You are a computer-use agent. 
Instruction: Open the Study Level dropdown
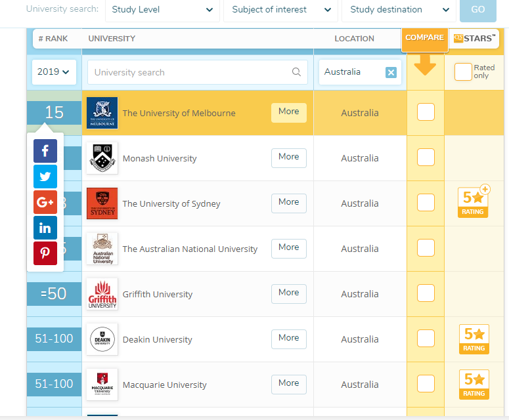[x=162, y=10]
